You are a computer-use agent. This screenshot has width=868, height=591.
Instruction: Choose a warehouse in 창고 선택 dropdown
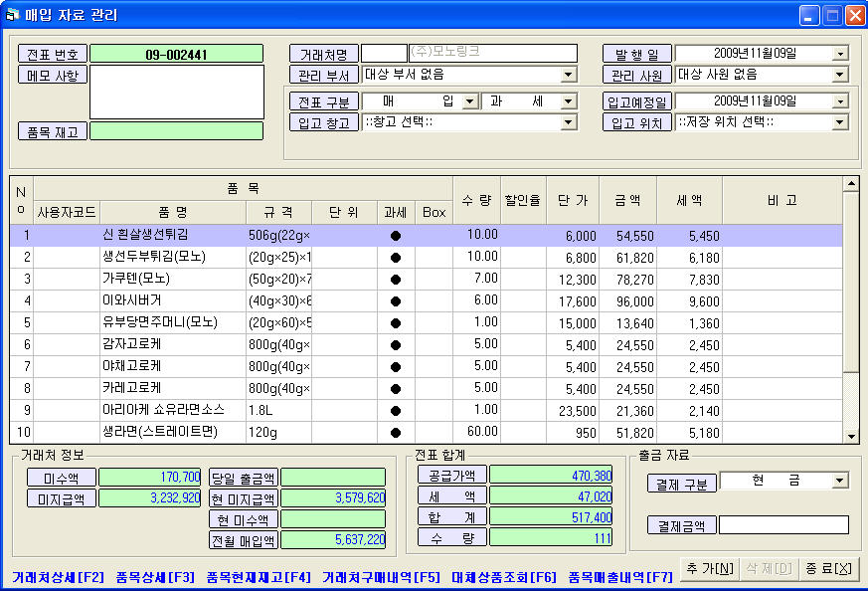569,122
